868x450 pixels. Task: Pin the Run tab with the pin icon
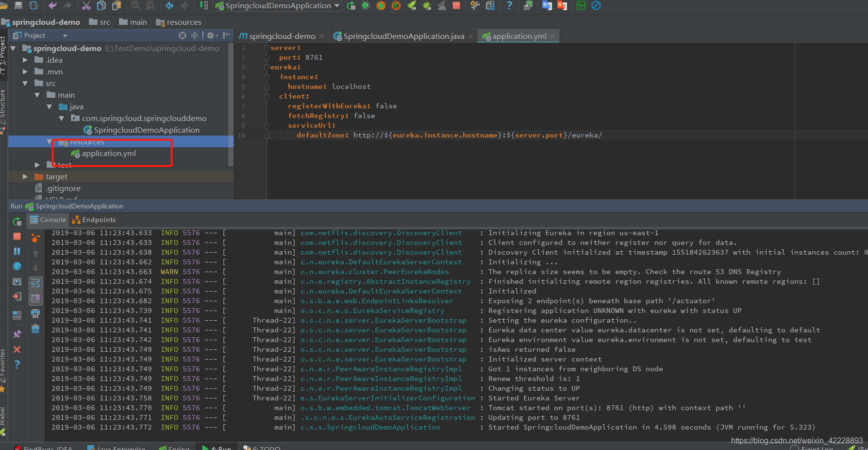pyautogui.click(x=17, y=334)
